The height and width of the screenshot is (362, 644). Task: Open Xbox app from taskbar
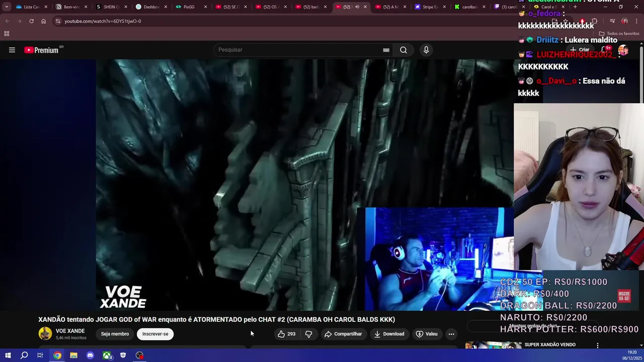click(x=107, y=355)
